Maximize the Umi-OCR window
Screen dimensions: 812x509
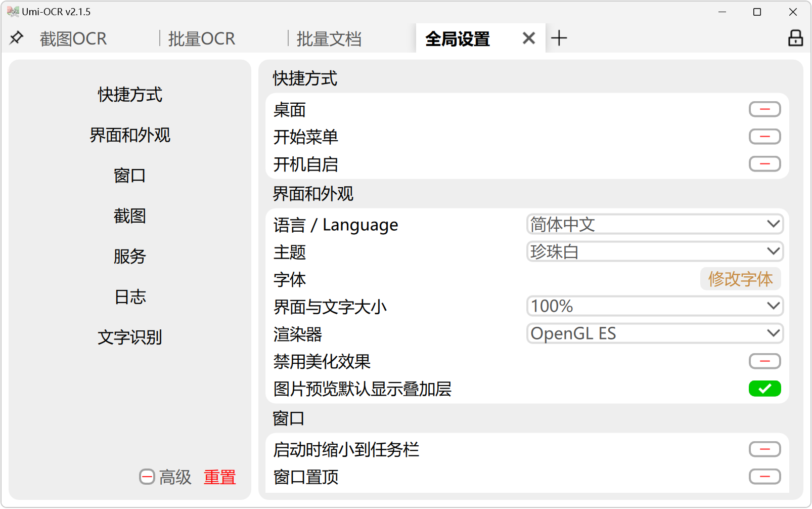click(757, 12)
